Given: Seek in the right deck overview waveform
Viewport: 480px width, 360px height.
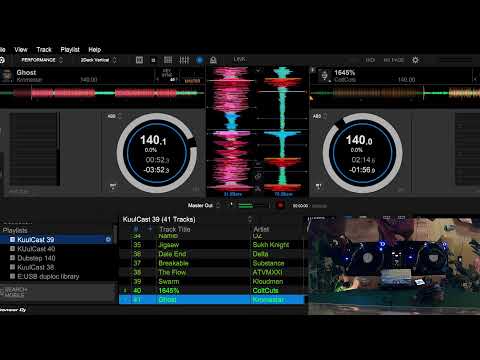Looking at the screenshot, I should pos(395,93).
